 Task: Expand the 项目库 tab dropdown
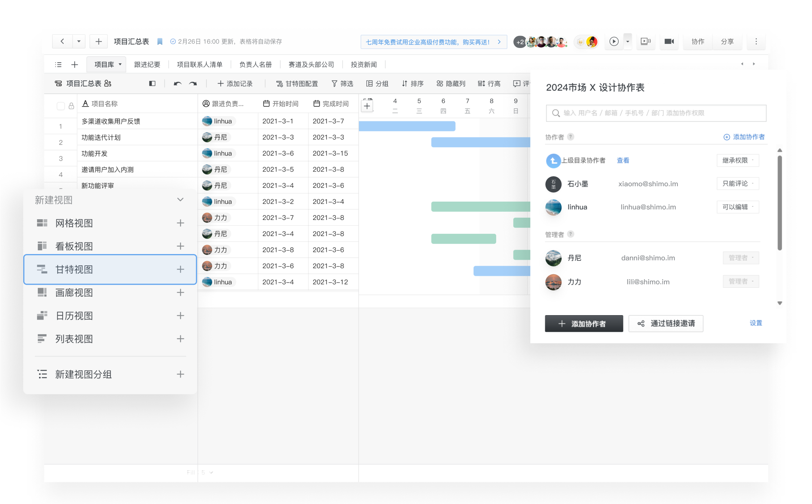(x=120, y=64)
